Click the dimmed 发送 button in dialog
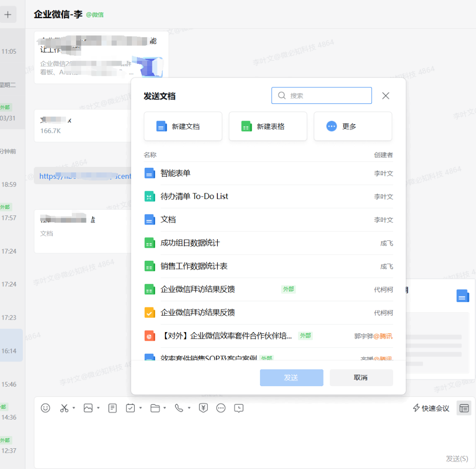The width and height of the screenshot is (476, 469). coord(291,377)
